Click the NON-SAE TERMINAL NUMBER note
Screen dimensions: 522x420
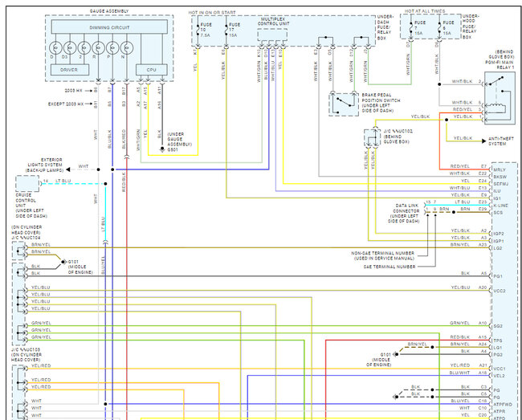(x=382, y=255)
